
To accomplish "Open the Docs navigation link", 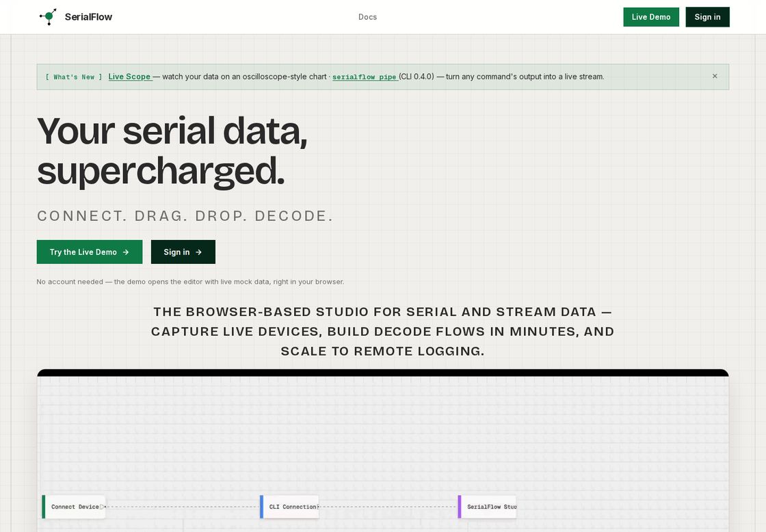I will click(367, 17).
